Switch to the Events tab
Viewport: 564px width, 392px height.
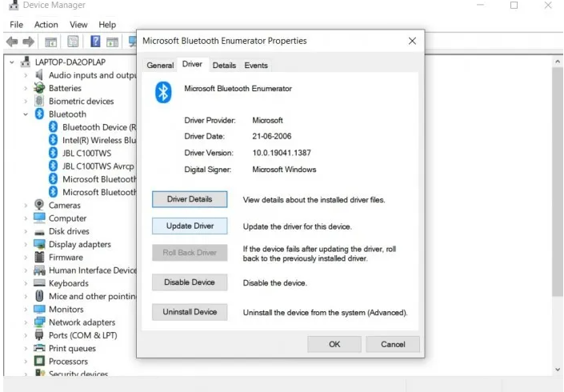point(256,66)
